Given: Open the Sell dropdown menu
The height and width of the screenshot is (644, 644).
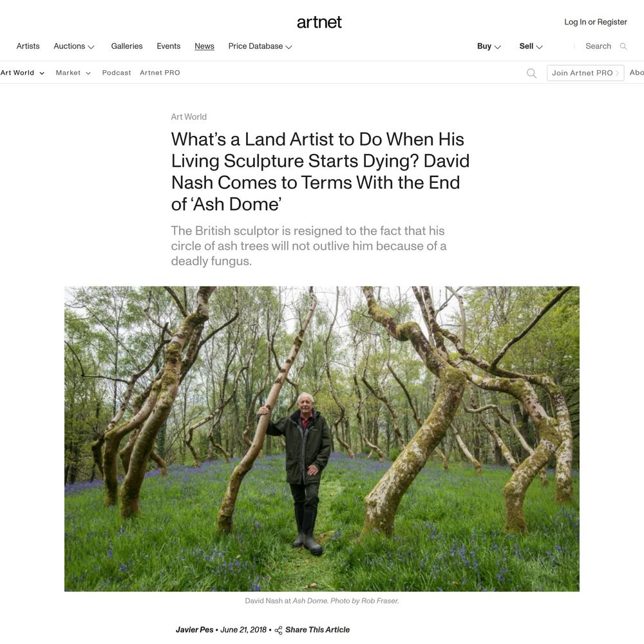Looking at the screenshot, I should pyautogui.click(x=531, y=46).
